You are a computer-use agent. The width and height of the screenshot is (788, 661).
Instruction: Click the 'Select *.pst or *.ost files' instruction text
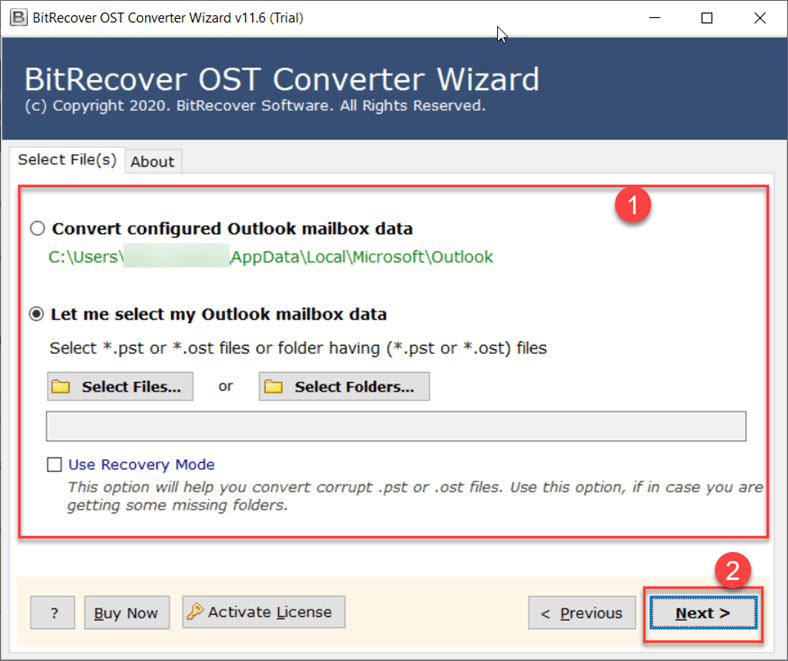coord(298,348)
